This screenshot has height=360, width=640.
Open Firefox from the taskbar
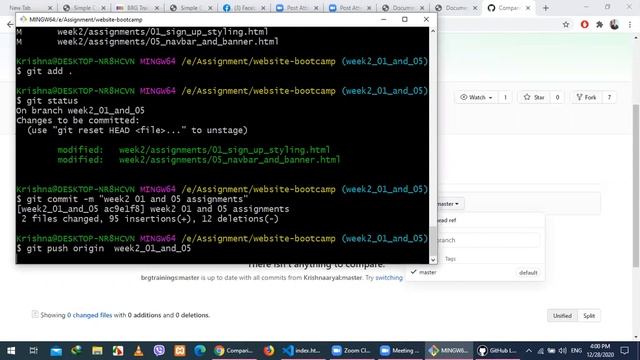[269, 350]
